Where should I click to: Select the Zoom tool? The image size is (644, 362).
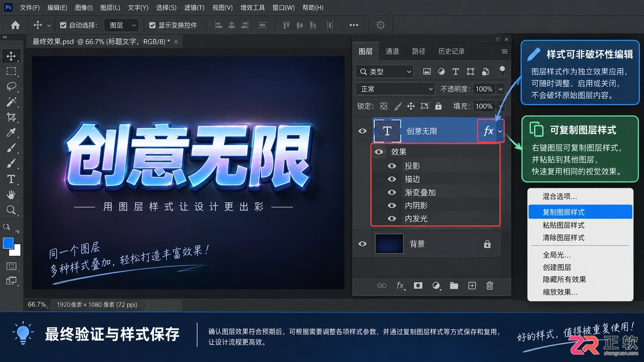tap(11, 210)
